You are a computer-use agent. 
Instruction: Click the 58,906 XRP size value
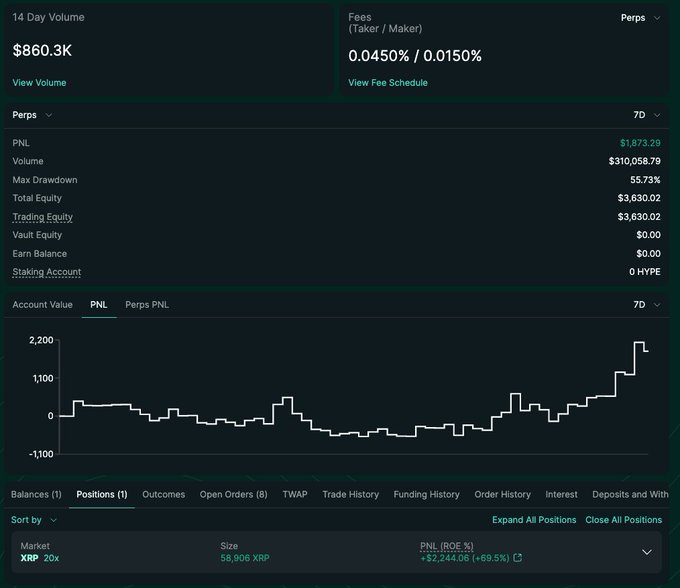pyautogui.click(x=245, y=558)
